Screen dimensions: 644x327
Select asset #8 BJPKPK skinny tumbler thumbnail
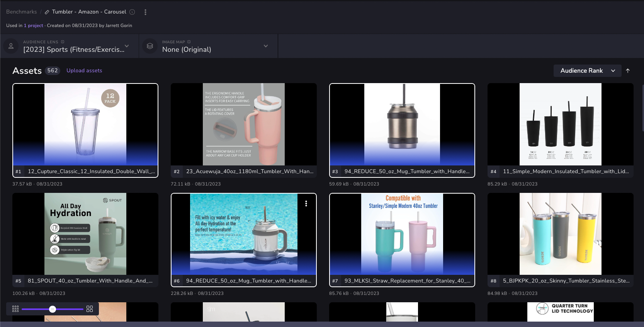[x=561, y=234]
